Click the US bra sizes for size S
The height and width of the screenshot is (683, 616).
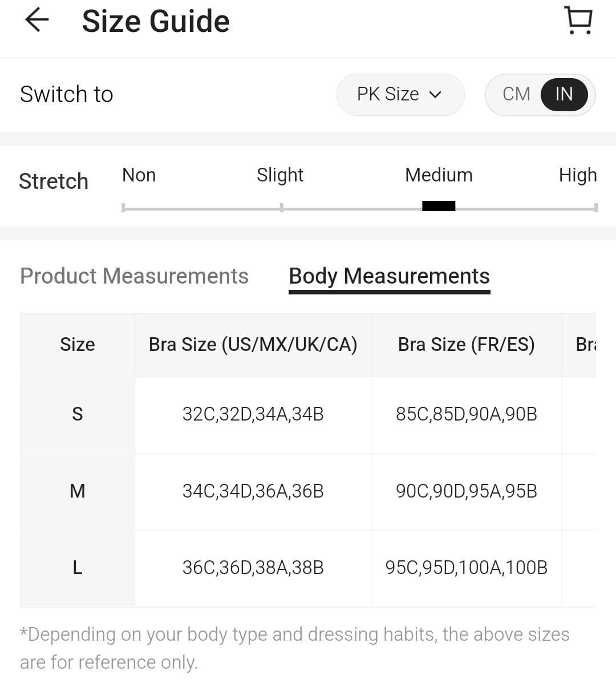(x=253, y=414)
